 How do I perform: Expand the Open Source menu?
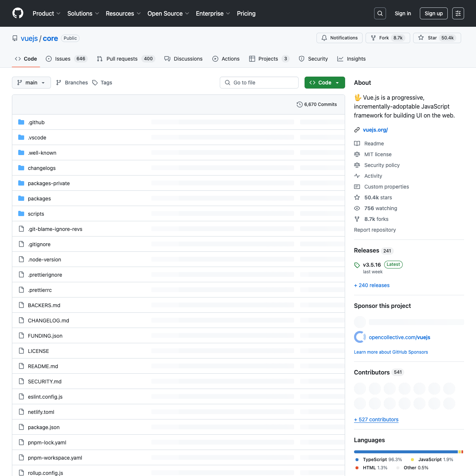click(168, 13)
